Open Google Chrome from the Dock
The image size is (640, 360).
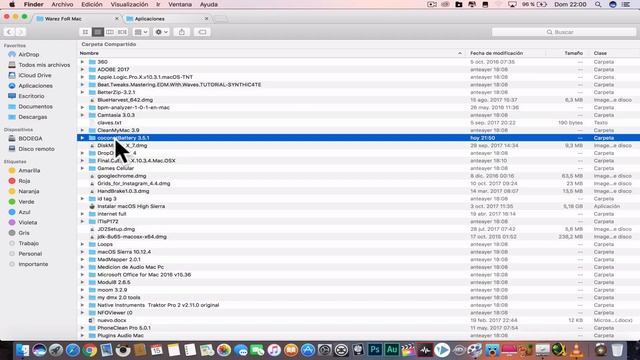pos(89,350)
